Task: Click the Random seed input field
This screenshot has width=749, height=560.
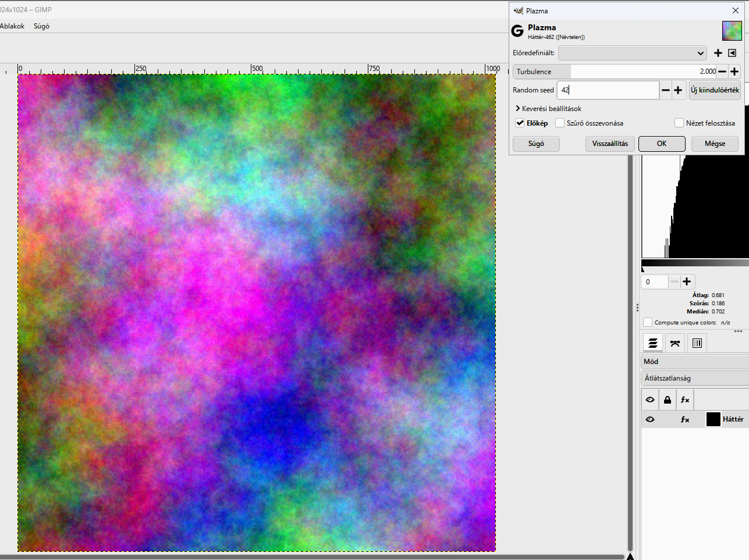Action: coord(608,90)
